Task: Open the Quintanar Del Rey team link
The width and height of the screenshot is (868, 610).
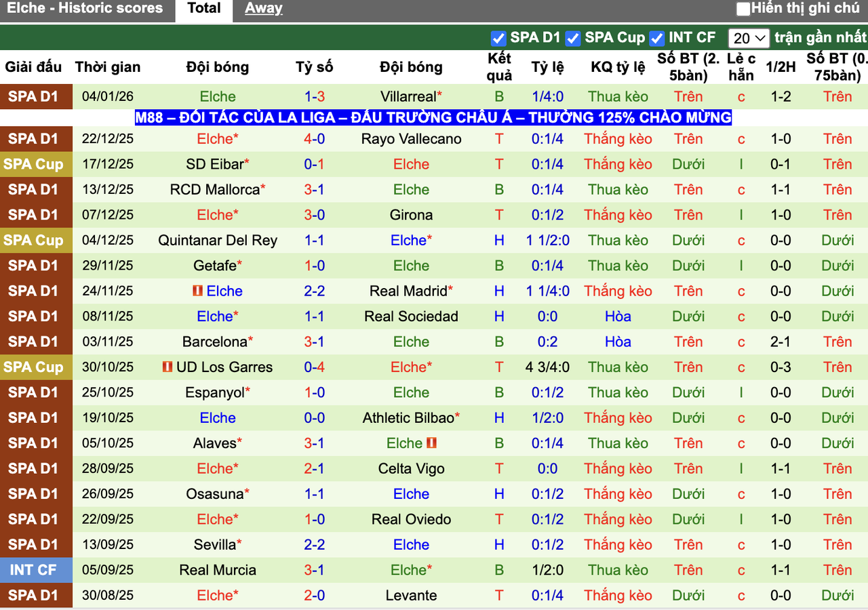Action: 218,241
